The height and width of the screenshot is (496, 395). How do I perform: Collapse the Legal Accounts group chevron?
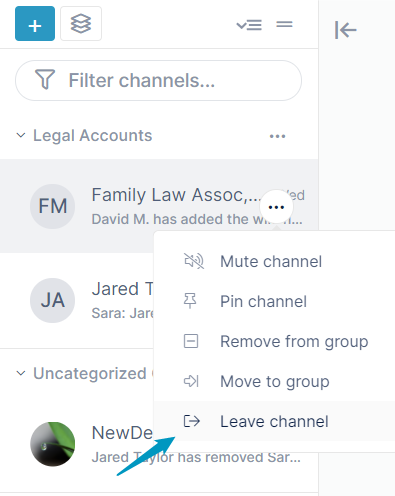(21, 135)
